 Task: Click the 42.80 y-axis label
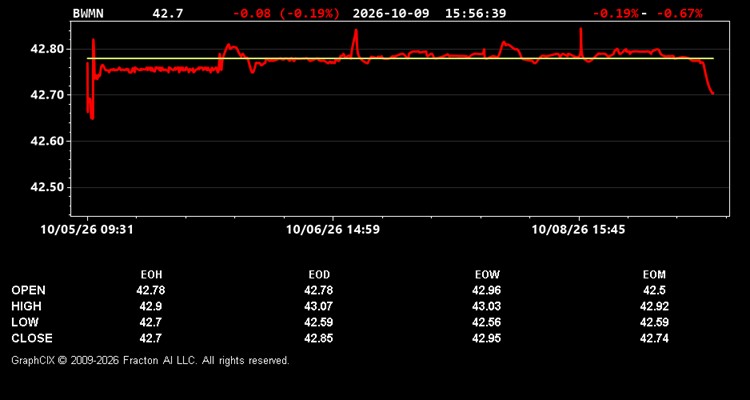coord(47,49)
